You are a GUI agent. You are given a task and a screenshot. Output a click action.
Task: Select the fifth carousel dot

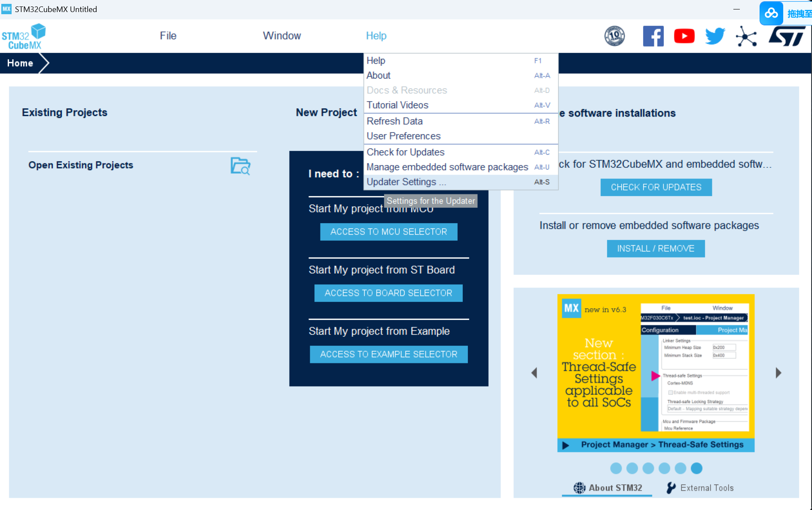[x=681, y=468]
